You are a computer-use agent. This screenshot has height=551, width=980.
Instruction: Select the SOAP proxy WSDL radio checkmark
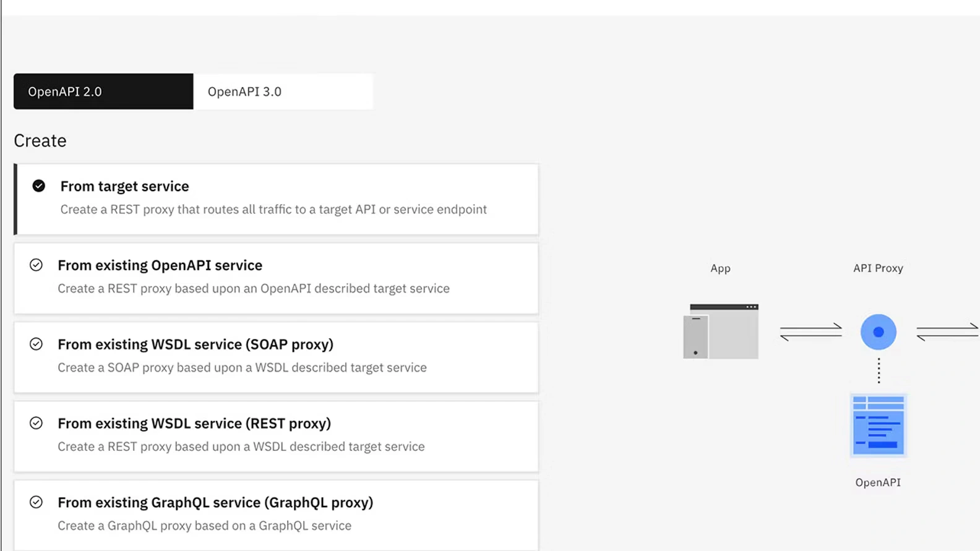pyautogui.click(x=37, y=344)
